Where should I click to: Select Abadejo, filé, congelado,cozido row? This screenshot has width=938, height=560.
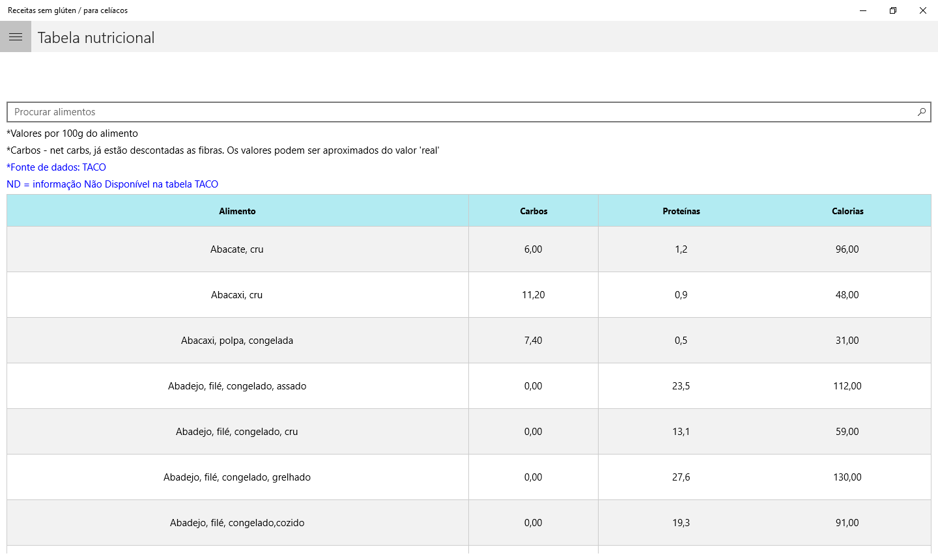[x=237, y=523]
